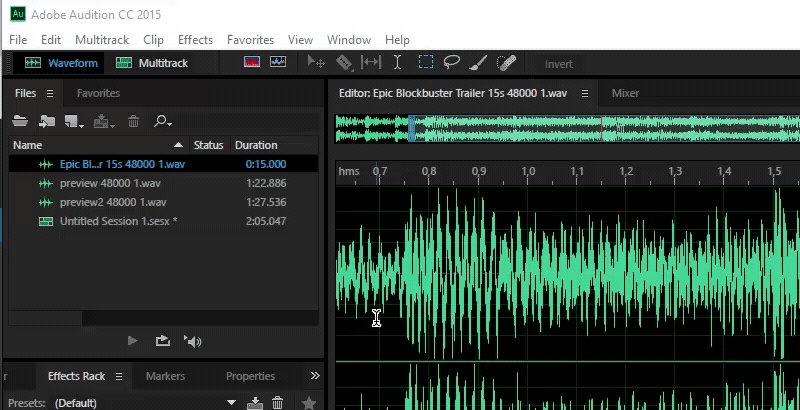Click the Open File folder icon
The height and width of the screenshot is (410, 800).
(x=20, y=121)
